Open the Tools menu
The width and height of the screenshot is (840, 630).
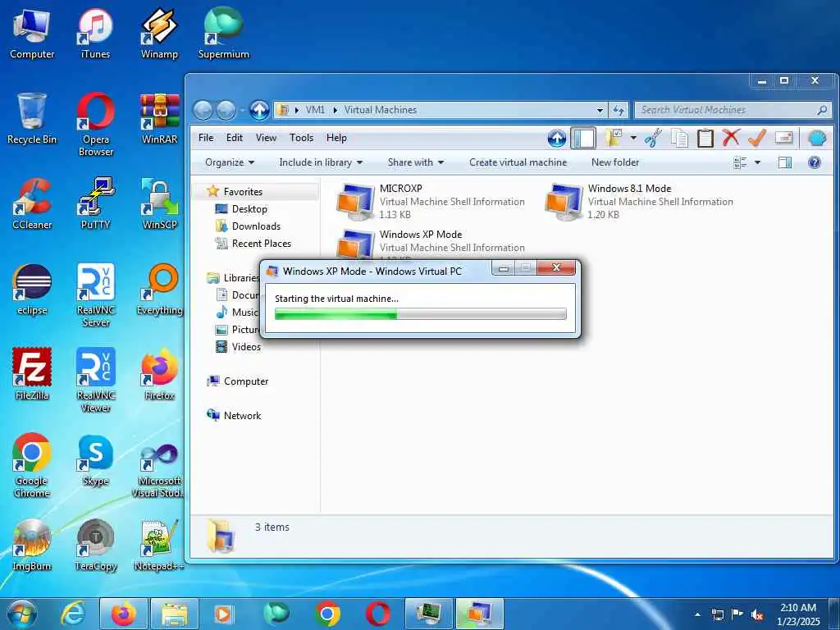point(301,138)
